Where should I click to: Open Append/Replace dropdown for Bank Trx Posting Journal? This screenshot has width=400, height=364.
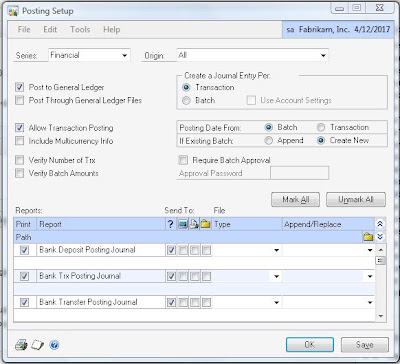[x=370, y=276]
